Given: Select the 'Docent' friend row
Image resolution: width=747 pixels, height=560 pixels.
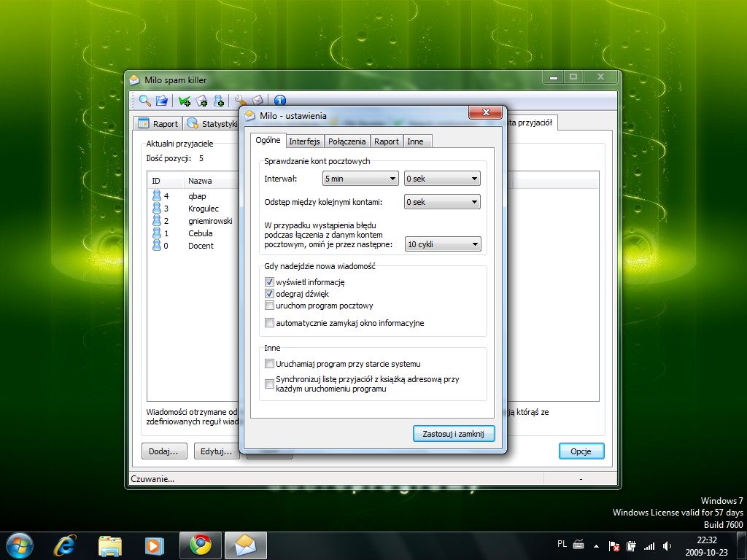Looking at the screenshot, I should (x=194, y=245).
